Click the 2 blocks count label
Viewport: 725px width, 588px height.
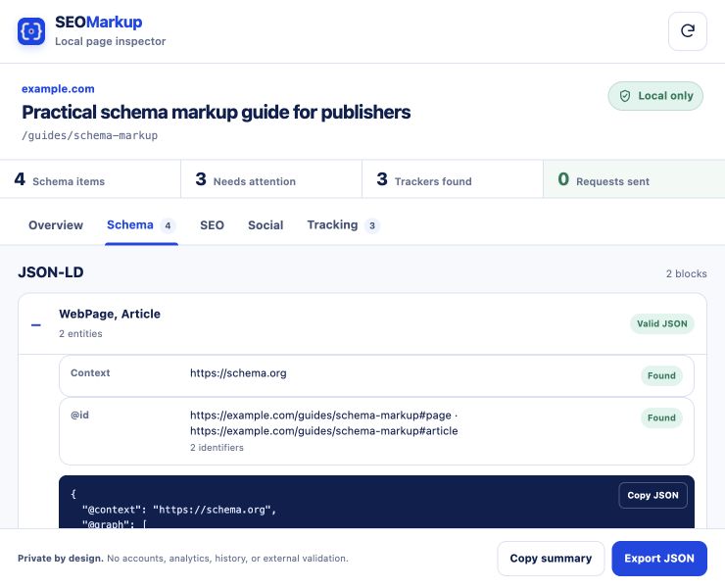point(686,273)
